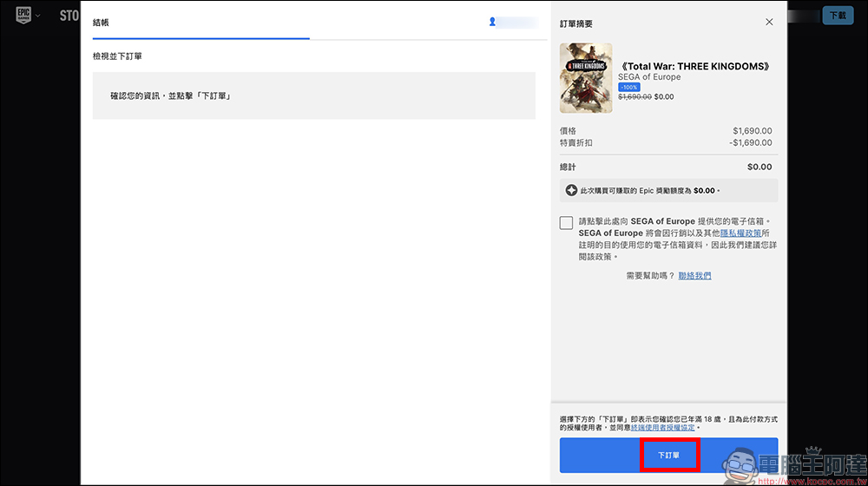868x486 pixels.
Task: Click the 確認您的資訊 information box
Action: [313, 95]
